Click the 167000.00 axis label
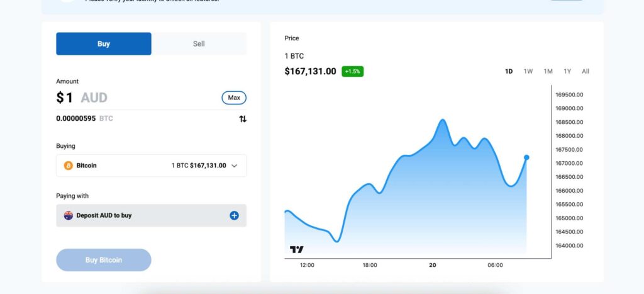The image size is (644, 294). click(569, 163)
